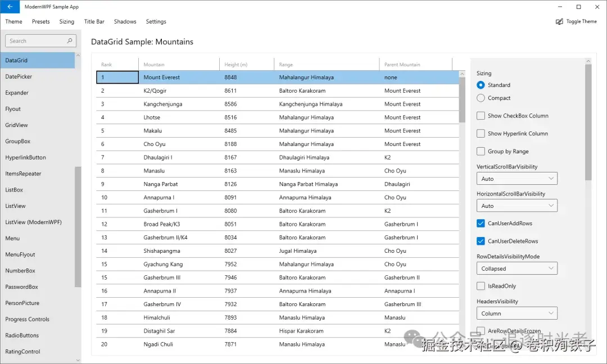Viewport: 607px width, 364px height.
Task: Select Progress Controls in the sidebar
Action: [x=38, y=319]
